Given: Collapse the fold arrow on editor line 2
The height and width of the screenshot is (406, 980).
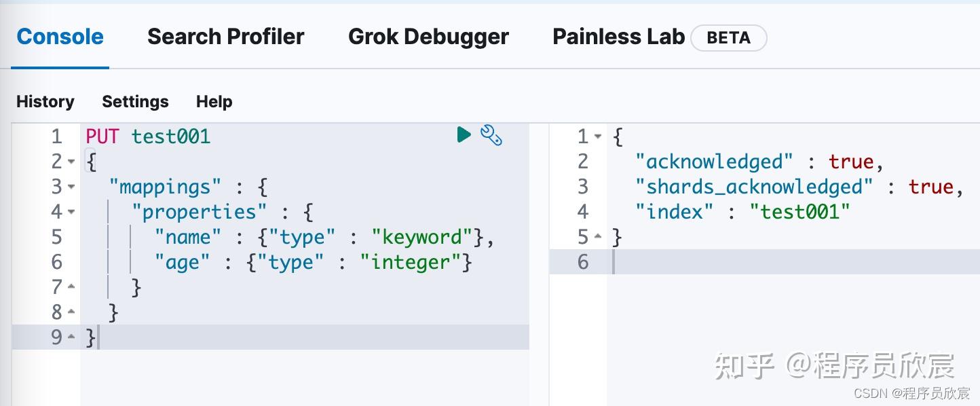Looking at the screenshot, I should [71, 162].
